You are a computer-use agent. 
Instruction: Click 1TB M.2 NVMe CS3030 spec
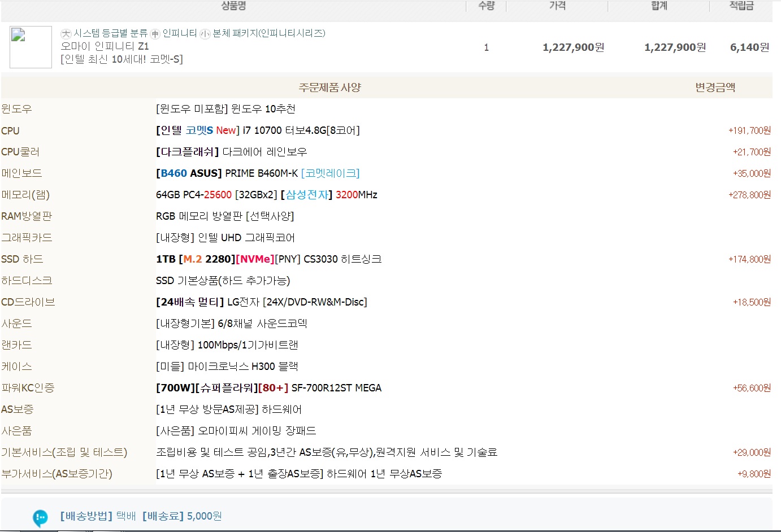pyautogui.click(x=268, y=259)
